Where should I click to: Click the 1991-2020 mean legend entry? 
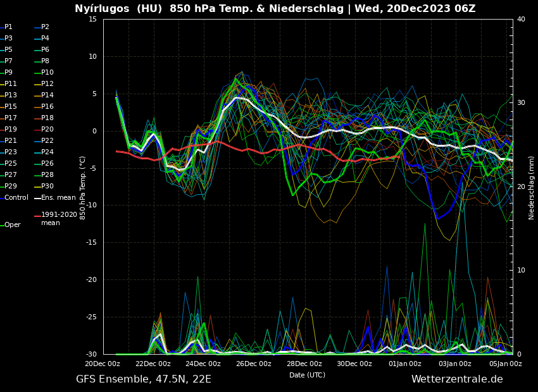[x=59, y=219]
